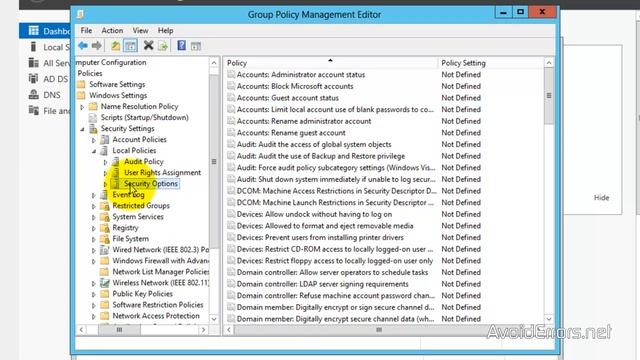Select Accounts: Block Microsoft accounts policy
This screenshot has width=640, height=360.
[295, 86]
